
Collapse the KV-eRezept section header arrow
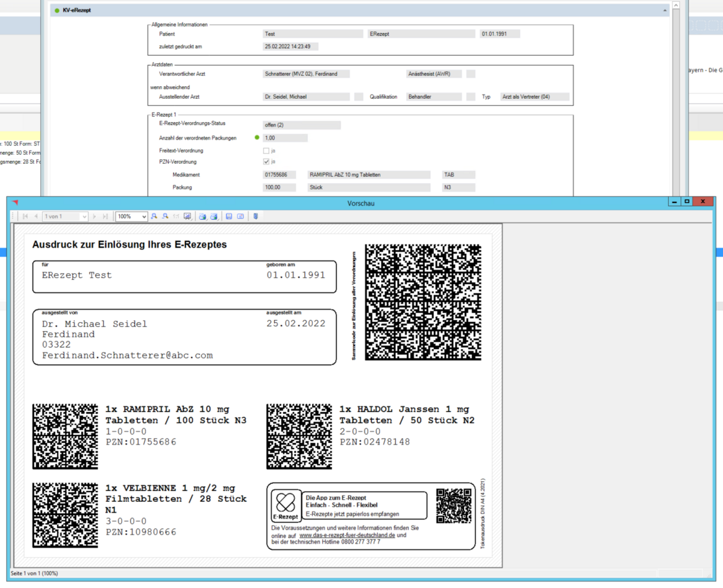pyautogui.click(x=665, y=11)
